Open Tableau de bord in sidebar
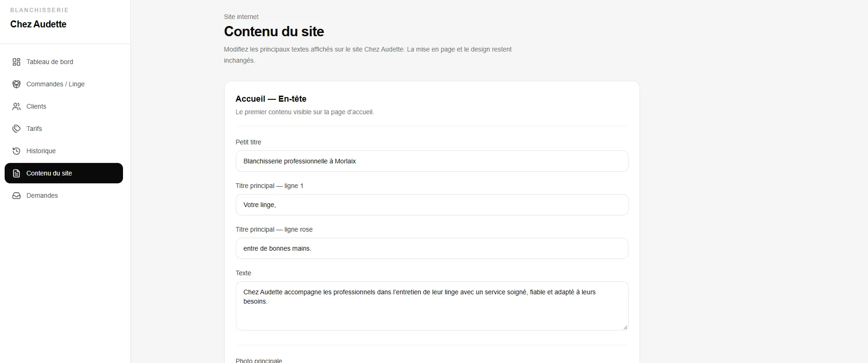The width and height of the screenshot is (868, 363). point(64,62)
